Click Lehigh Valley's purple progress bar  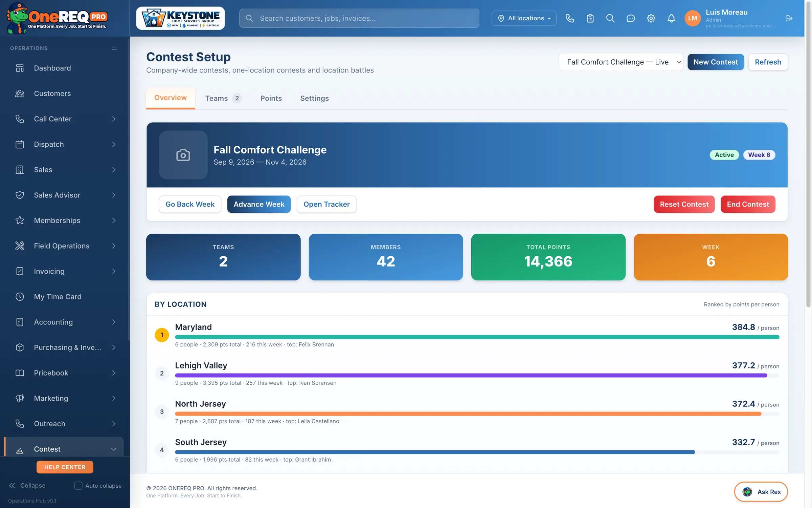coord(471,375)
